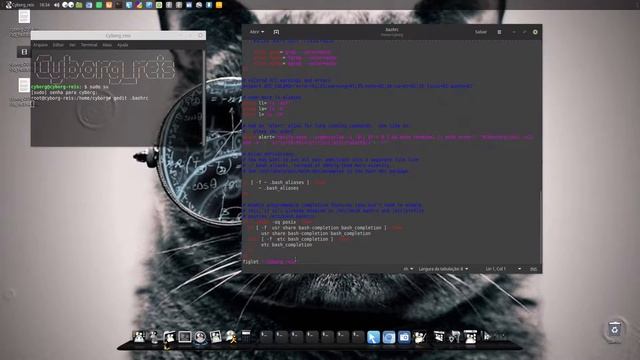Click the terminal window scrollbar

coord(204,97)
